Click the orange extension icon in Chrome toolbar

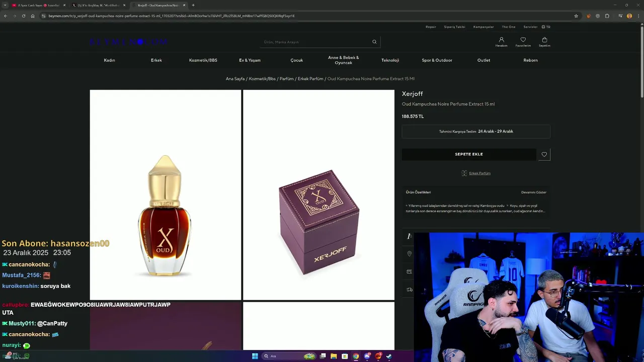point(589,16)
